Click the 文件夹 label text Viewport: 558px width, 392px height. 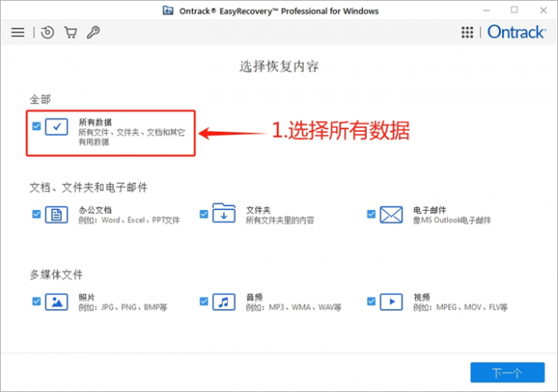click(x=258, y=210)
